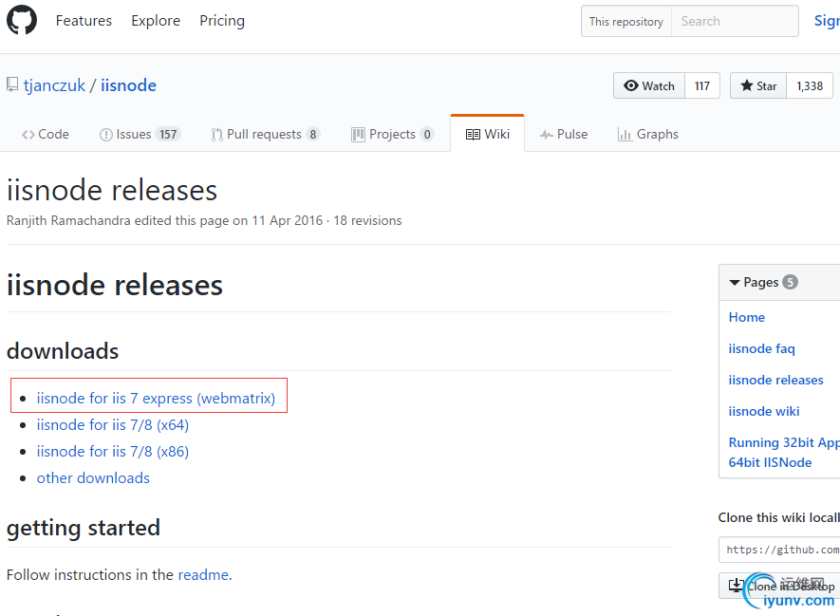Click the star icon on Star button
The image size is (840, 616).
[746, 85]
